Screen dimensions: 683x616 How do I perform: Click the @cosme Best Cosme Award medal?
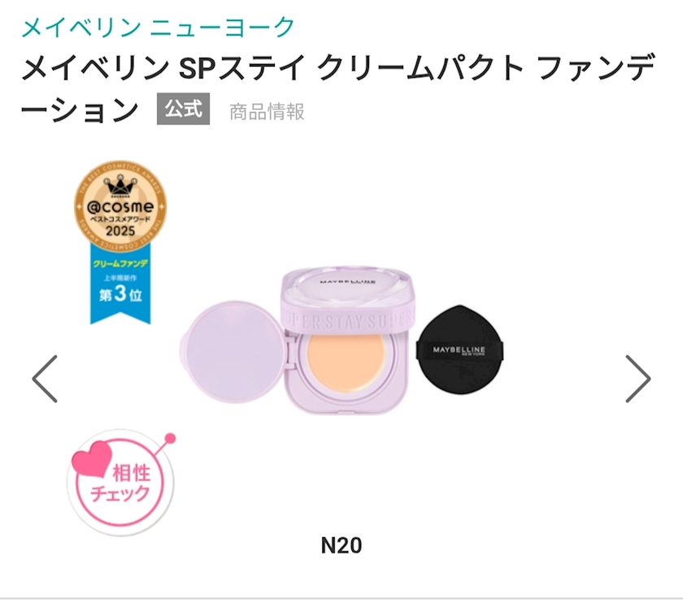click(120, 206)
